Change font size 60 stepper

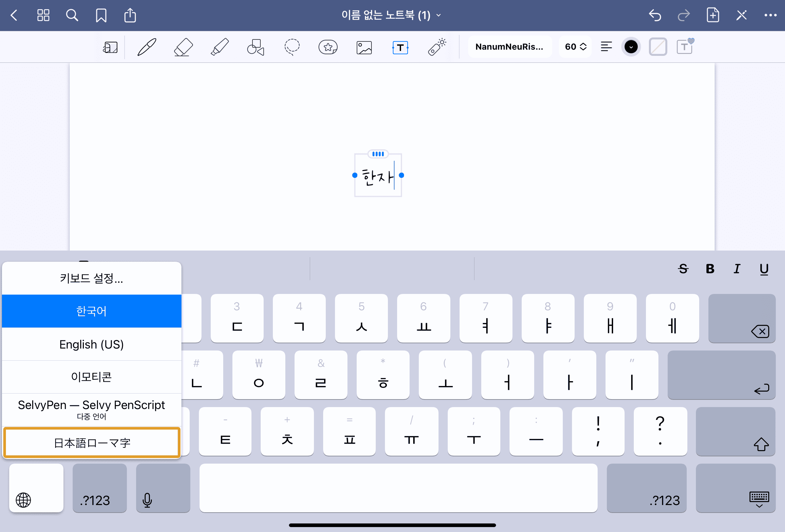[576, 47]
